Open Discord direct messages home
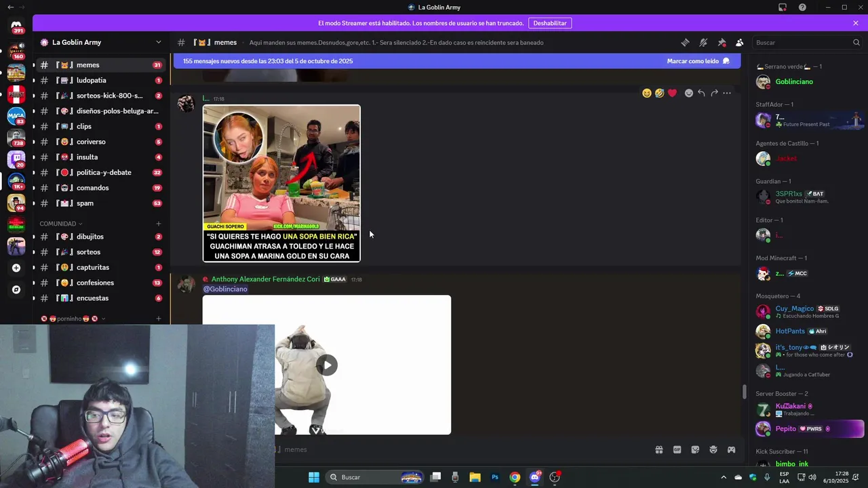 pyautogui.click(x=16, y=26)
